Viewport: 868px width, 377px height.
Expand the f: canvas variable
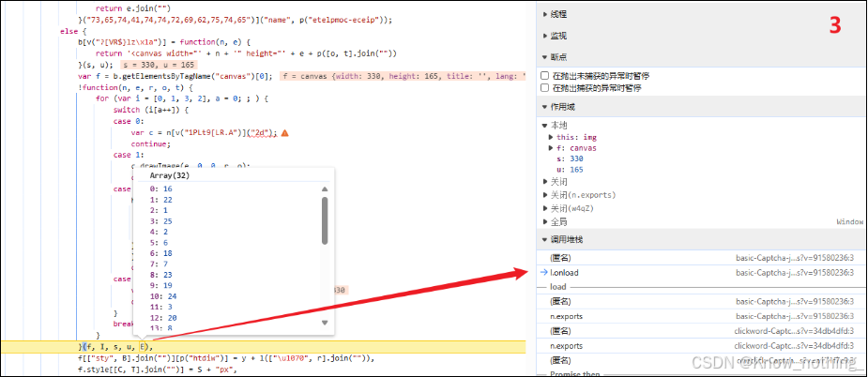[x=552, y=148]
